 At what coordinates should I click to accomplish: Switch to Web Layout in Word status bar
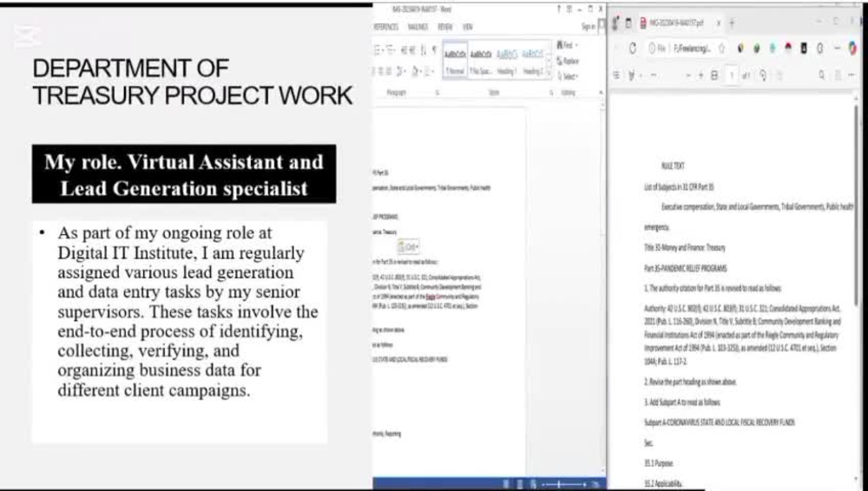[533, 484]
